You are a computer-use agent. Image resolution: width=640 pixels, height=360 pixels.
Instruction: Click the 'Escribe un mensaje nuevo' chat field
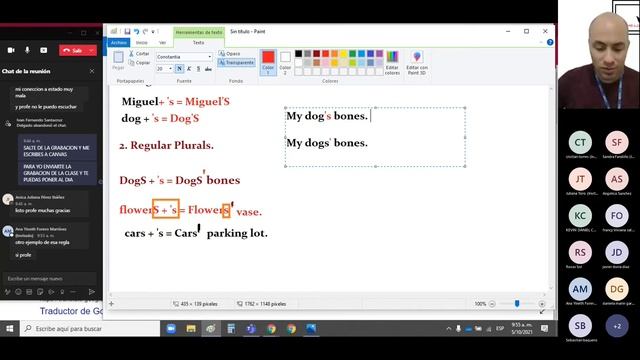pyautogui.click(x=50, y=278)
